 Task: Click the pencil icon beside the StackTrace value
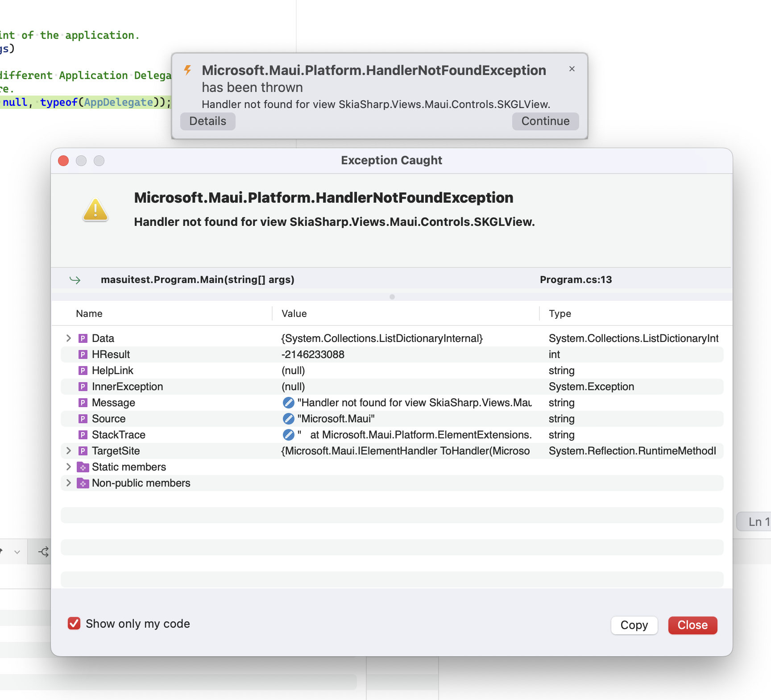(287, 434)
